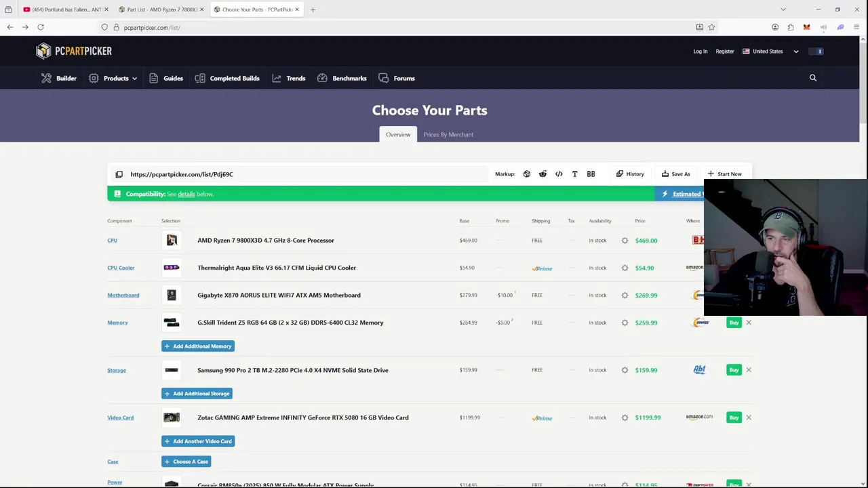Open Firefox extensions puzzle icon
The height and width of the screenshot is (488, 868).
791,27
